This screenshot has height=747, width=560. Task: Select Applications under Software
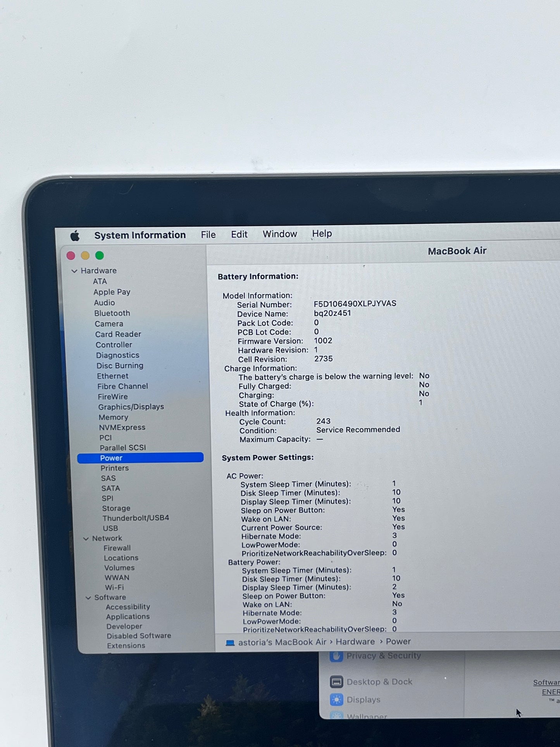click(x=128, y=617)
